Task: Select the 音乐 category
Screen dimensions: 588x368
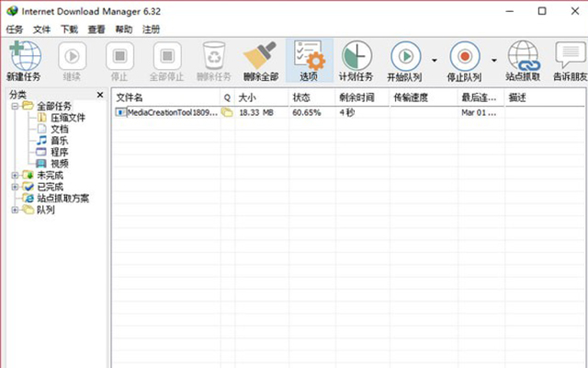Action: coord(60,141)
